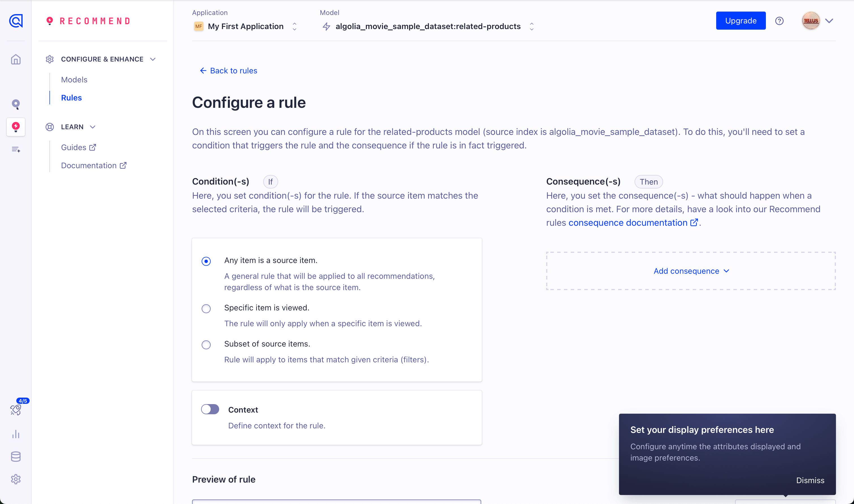Open the Home icon in sidebar
Screen dimensions: 854x504
[x=16, y=60]
